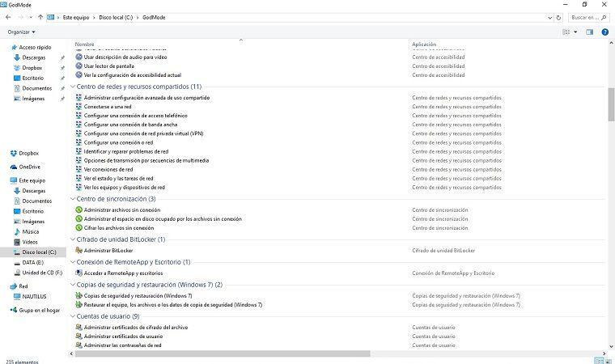This screenshot has width=615, height=364.
Task: Click the icon beside Administrar BitLocker
Action: click(78, 250)
